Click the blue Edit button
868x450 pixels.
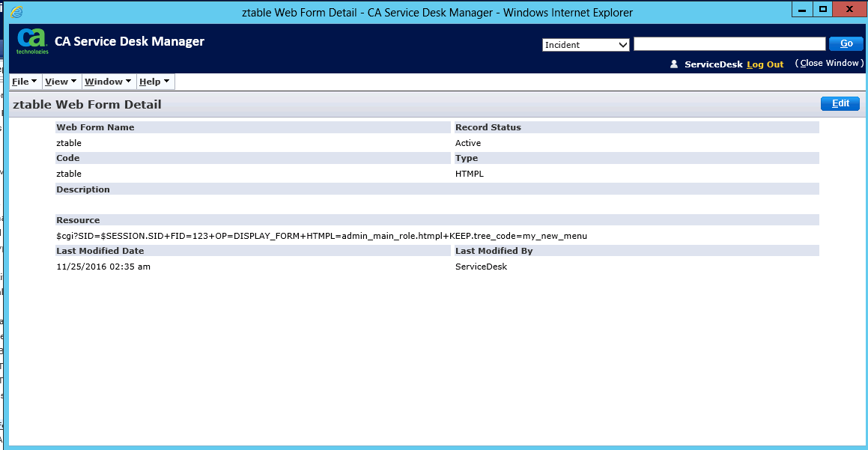click(x=840, y=104)
